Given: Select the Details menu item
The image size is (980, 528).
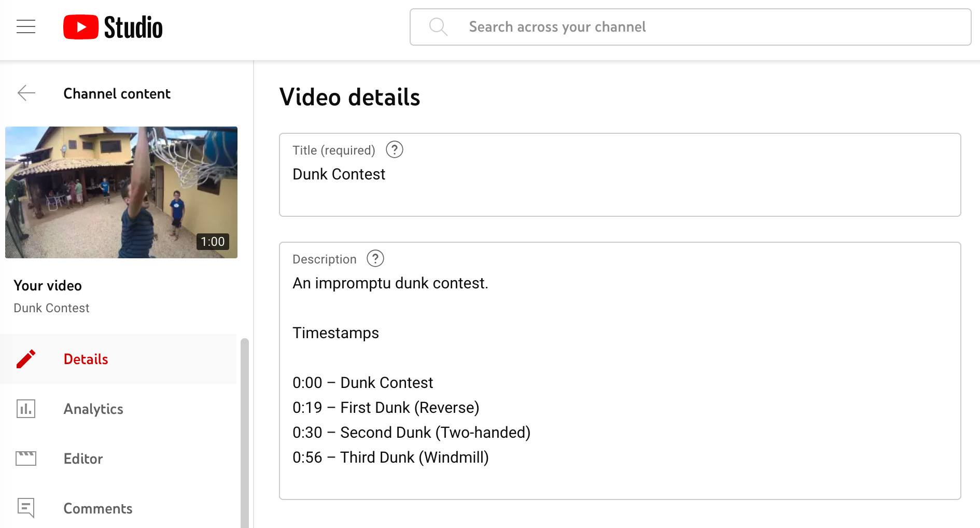Looking at the screenshot, I should (86, 359).
